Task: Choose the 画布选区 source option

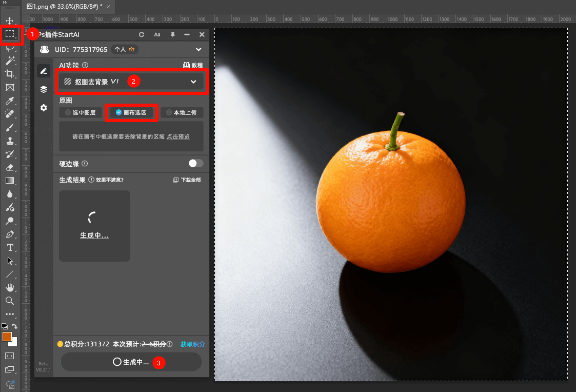Action: 131,112
